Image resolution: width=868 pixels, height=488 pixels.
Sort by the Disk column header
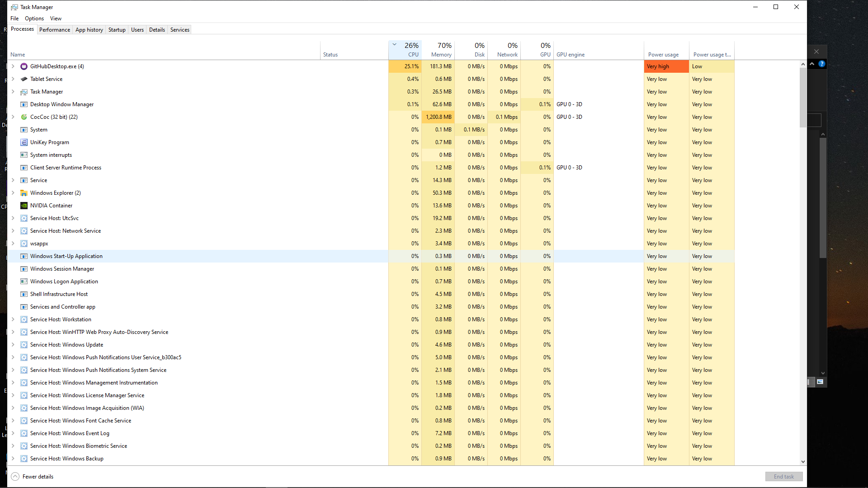[471, 50]
